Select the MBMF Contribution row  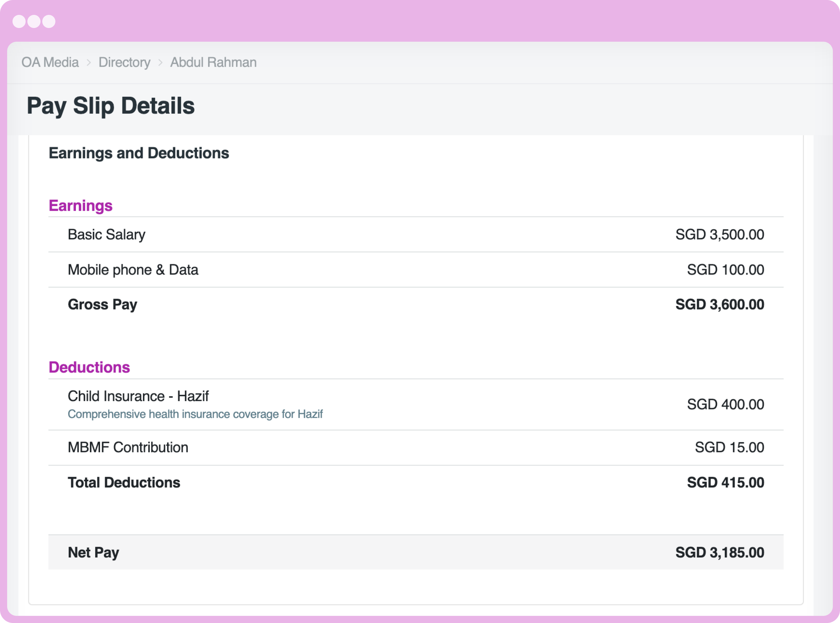(128, 447)
